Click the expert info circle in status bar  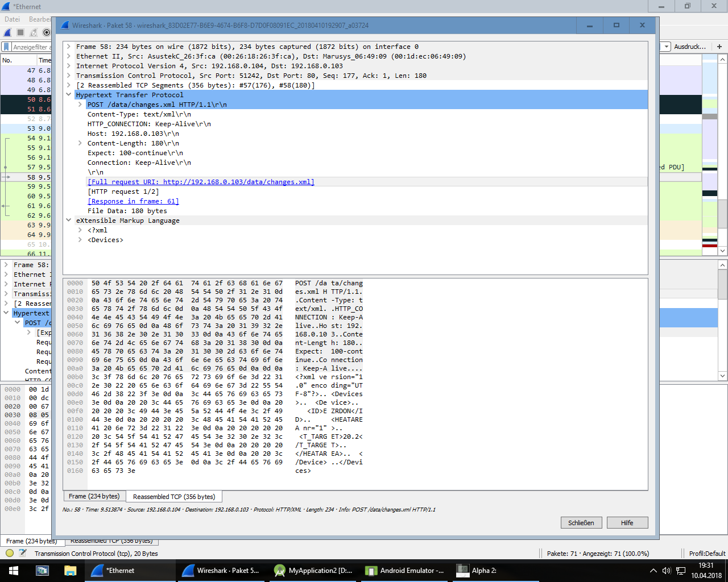point(10,553)
